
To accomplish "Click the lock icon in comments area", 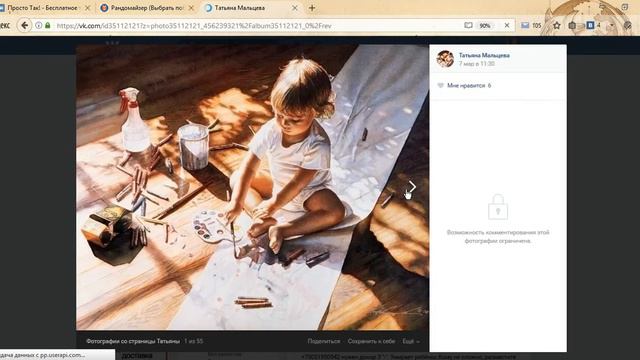I will [498, 207].
